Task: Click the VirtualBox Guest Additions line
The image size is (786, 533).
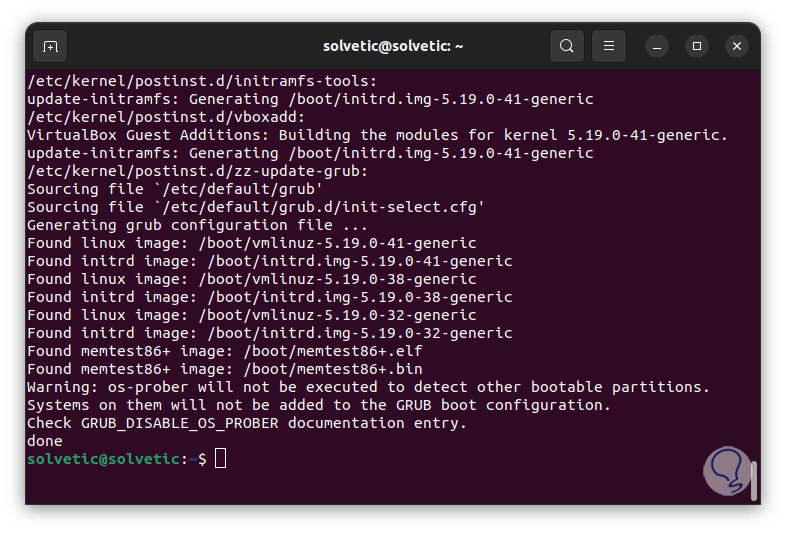Action: coord(377,134)
